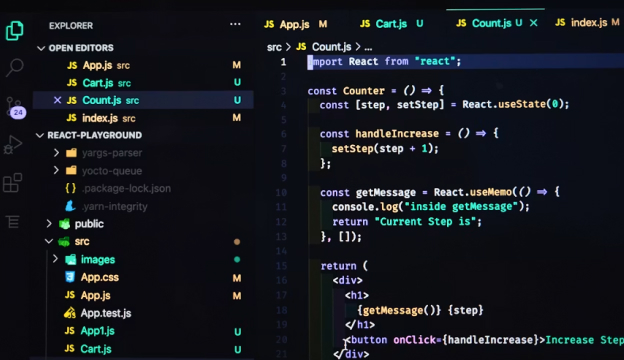Close the Count.js editor tab
The width and height of the screenshot is (624, 360).
pyautogui.click(x=534, y=23)
